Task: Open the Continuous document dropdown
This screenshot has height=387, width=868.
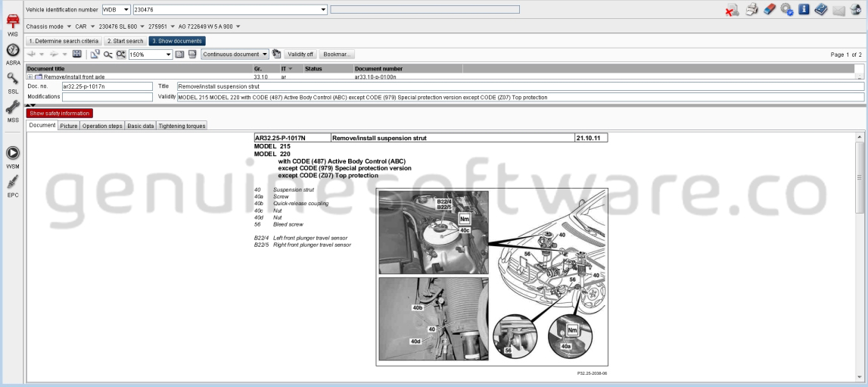Action: click(264, 55)
